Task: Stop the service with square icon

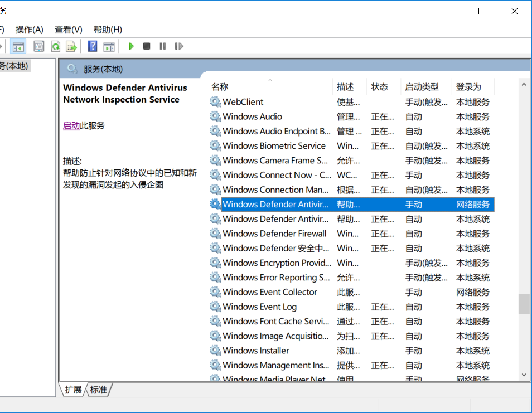Action: click(147, 46)
